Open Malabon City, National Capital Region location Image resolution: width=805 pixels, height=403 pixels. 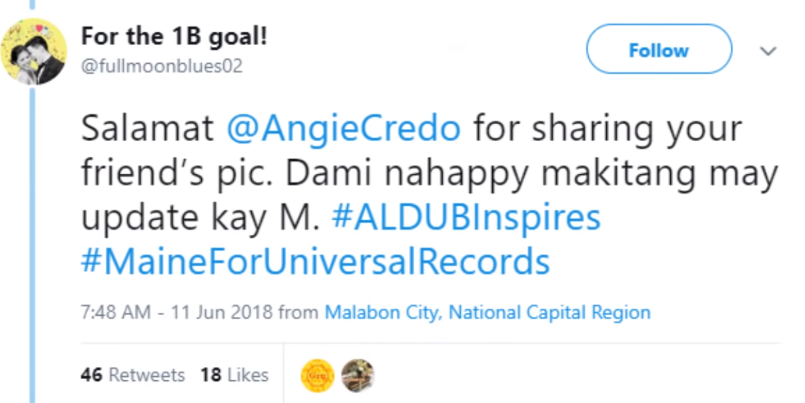(488, 312)
